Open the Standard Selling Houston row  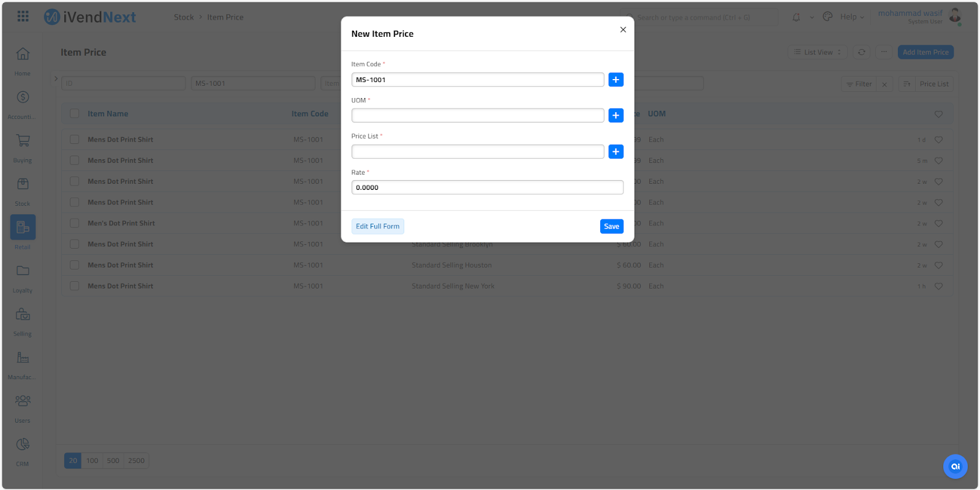[x=507, y=265]
